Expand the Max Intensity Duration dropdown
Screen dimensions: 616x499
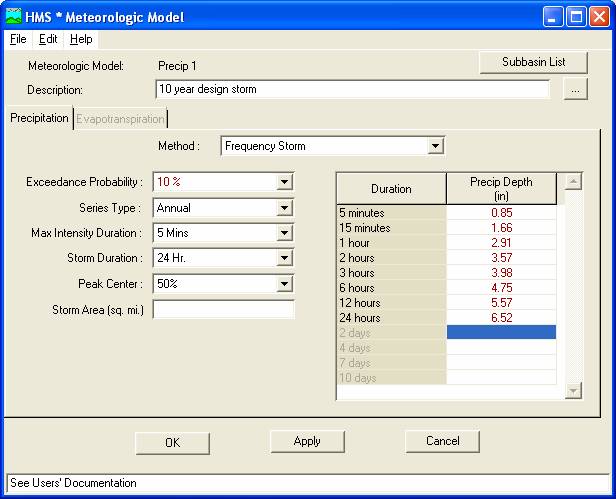pos(284,234)
